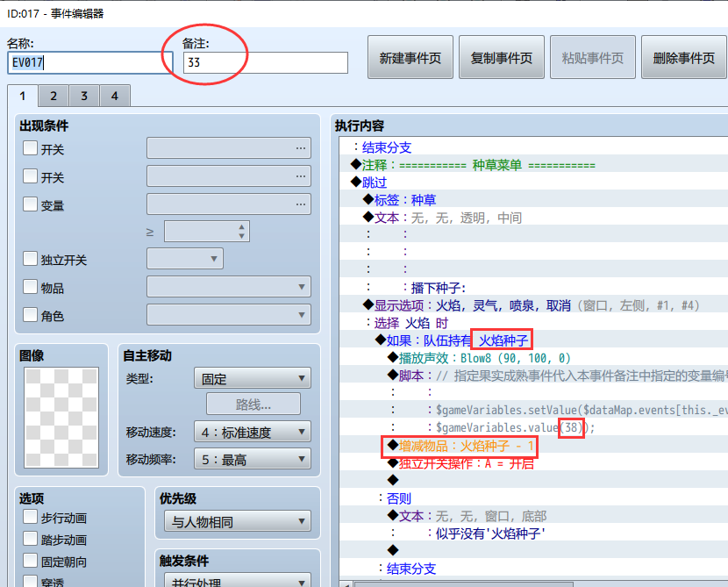Screen dimensions: 728x587
Task: Enable the second 开关 condition checkbox
Action: [30, 176]
